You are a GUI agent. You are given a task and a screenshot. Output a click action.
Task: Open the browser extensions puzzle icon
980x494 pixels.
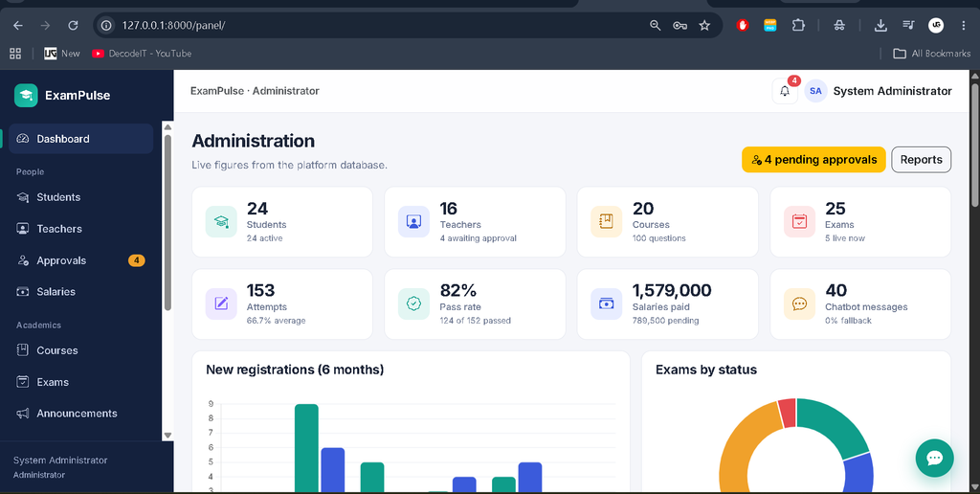tap(798, 26)
